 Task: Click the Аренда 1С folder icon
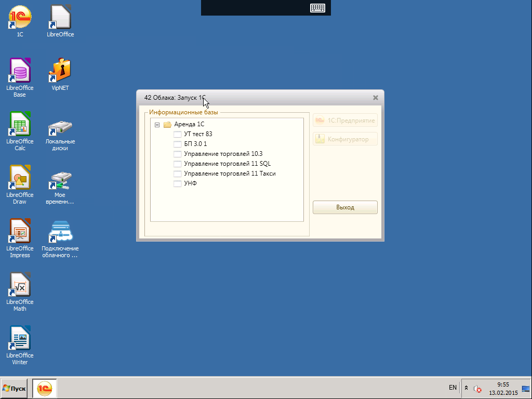pos(167,125)
